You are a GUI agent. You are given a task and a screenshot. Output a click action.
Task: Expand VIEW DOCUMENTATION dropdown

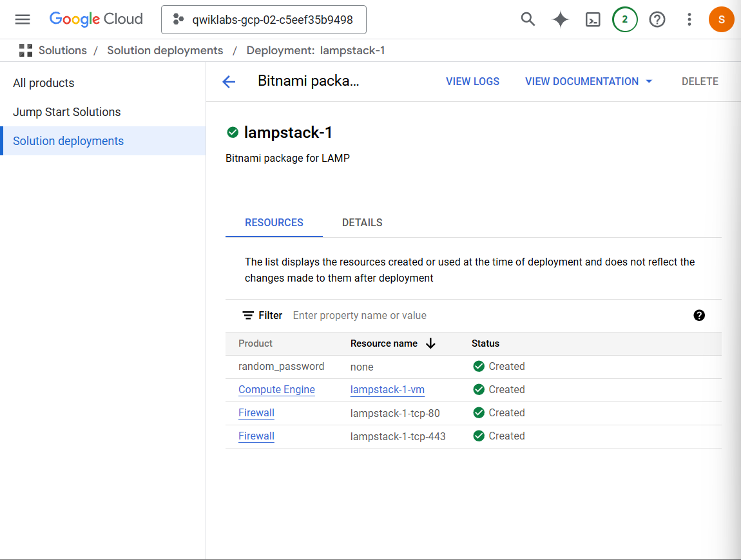coord(589,81)
